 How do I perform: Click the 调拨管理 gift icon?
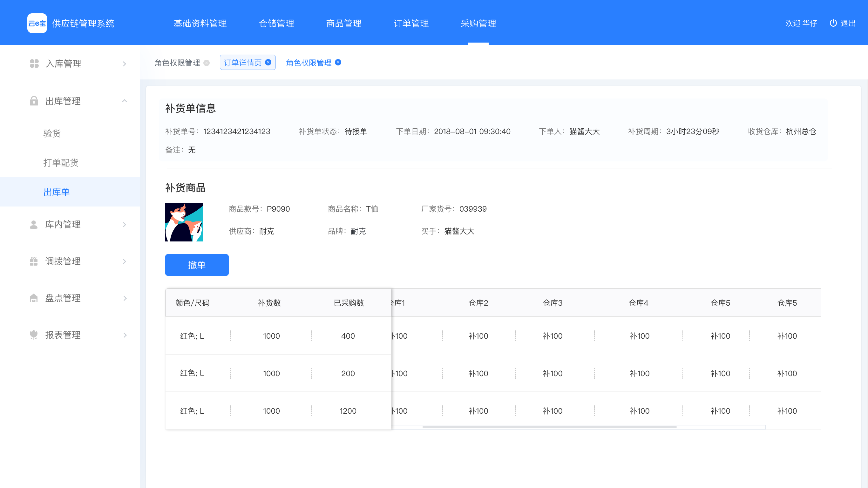point(34,261)
